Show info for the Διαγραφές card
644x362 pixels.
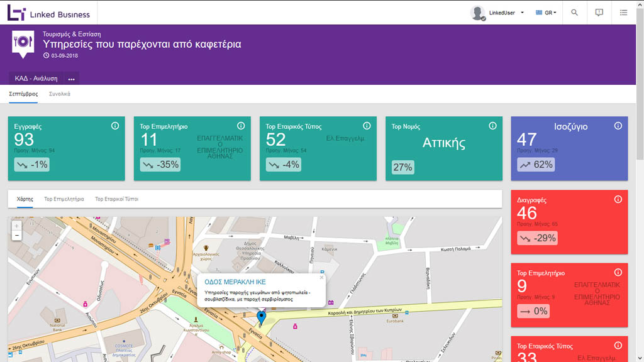[618, 199]
